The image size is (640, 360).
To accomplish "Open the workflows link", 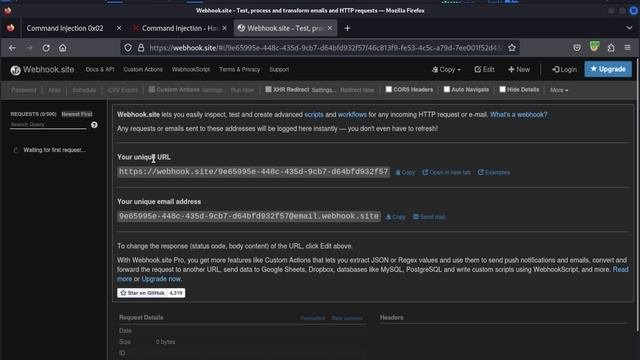I will click(x=352, y=115).
